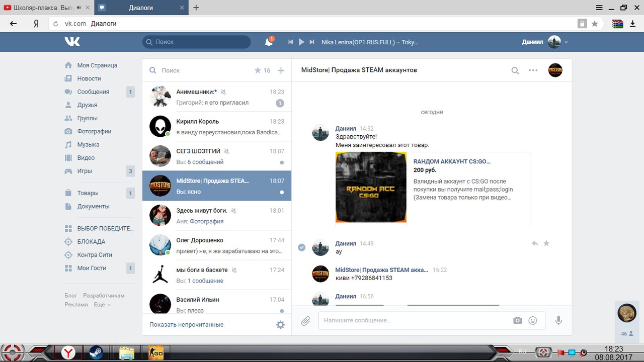Open the мы боги в баскете conversation
The height and width of the screenshot is (362, 644).
(x=217, y=275)
